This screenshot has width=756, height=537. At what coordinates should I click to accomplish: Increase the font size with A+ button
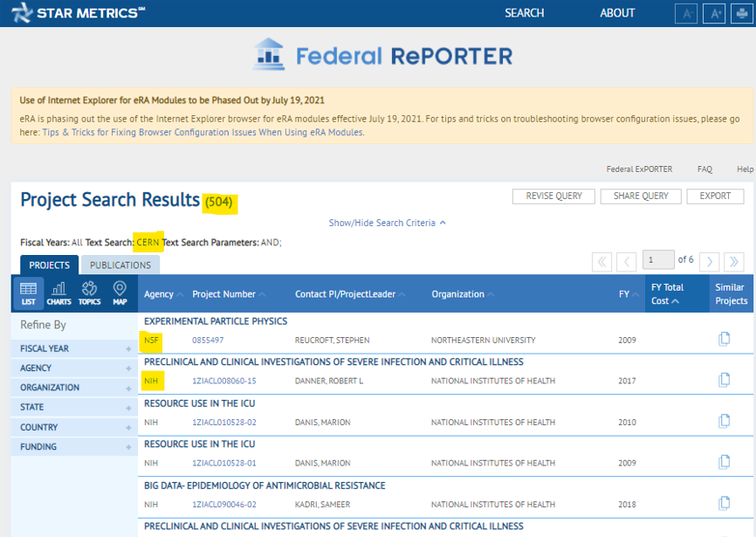(x=715, y=13)
